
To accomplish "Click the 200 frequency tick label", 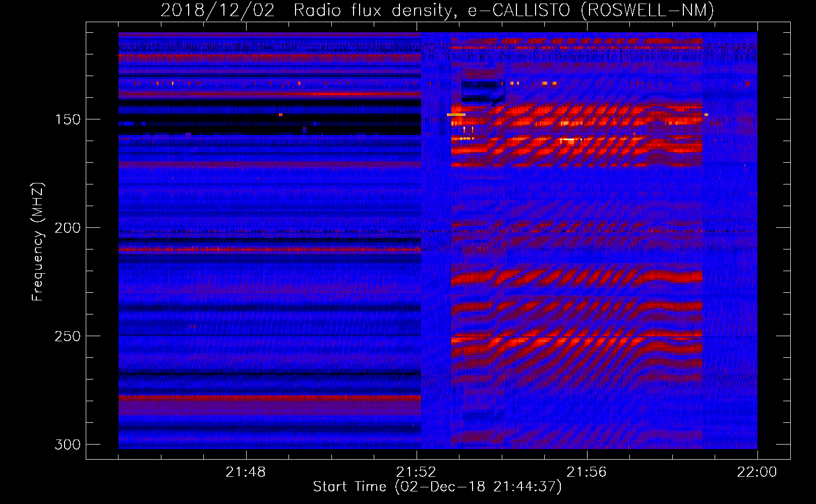I will pyautogui.click(x=67, y=228).
